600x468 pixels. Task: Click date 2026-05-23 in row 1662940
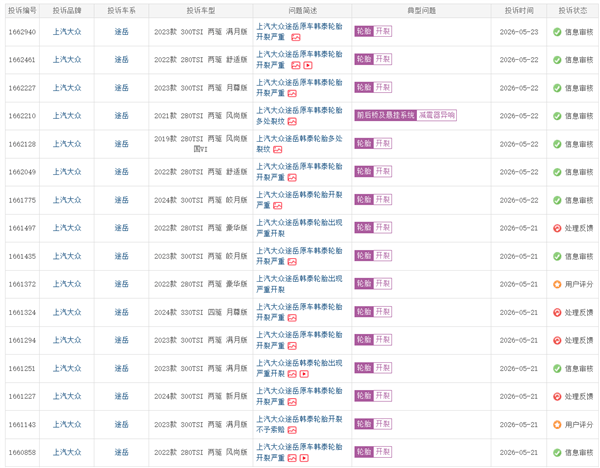519,32
